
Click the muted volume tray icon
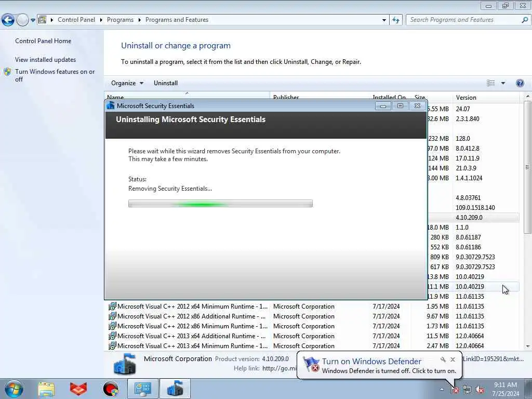480,390
